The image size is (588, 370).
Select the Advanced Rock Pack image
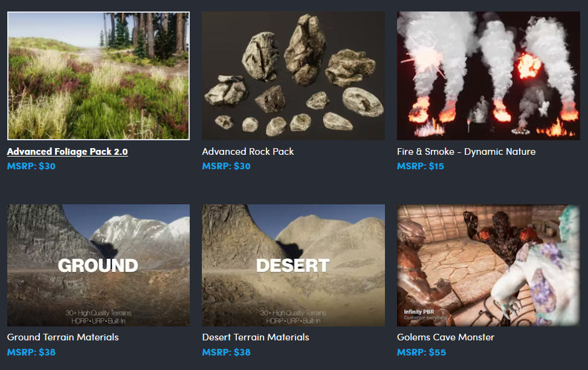point(293,76)
